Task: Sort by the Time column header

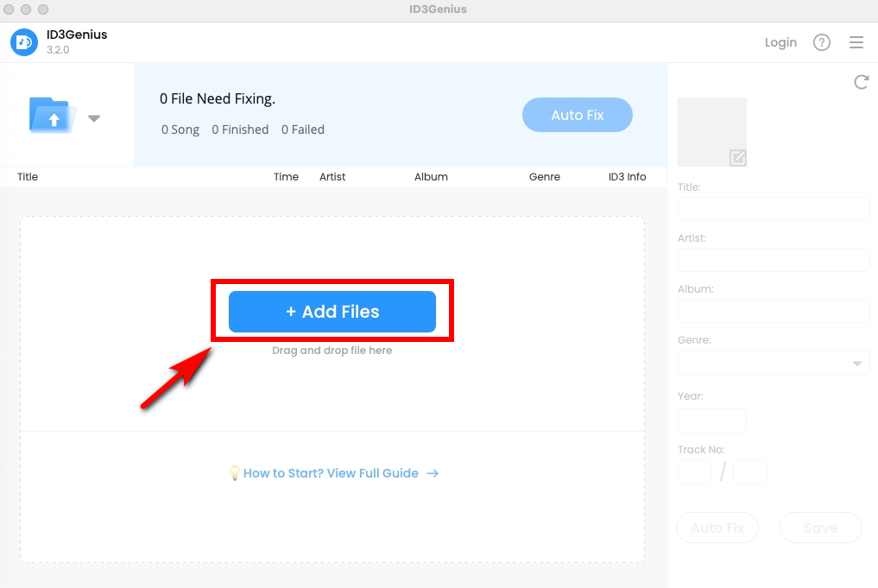Action: click(x=286, y=177)
